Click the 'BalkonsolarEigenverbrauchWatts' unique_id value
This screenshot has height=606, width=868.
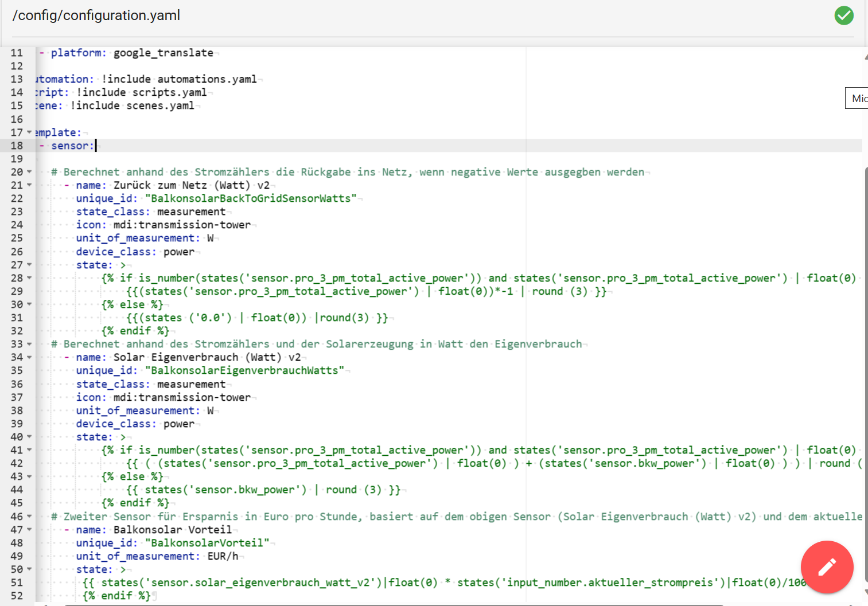[x=244, y=370]
